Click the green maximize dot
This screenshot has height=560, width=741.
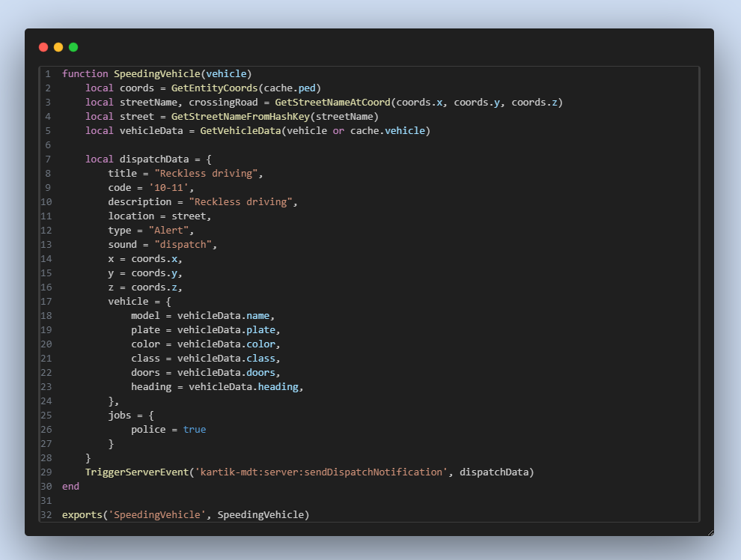73,47
